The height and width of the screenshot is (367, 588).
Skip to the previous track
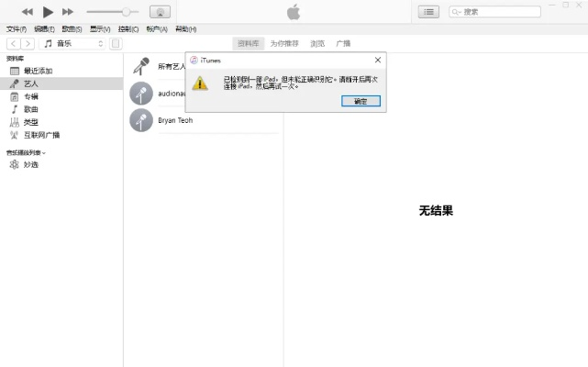coord(27,12)
